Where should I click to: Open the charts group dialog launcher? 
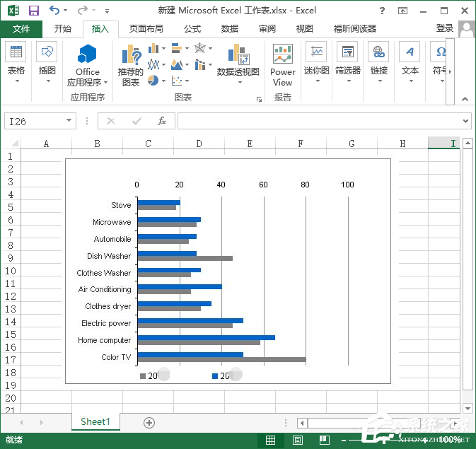pos(259,99)
